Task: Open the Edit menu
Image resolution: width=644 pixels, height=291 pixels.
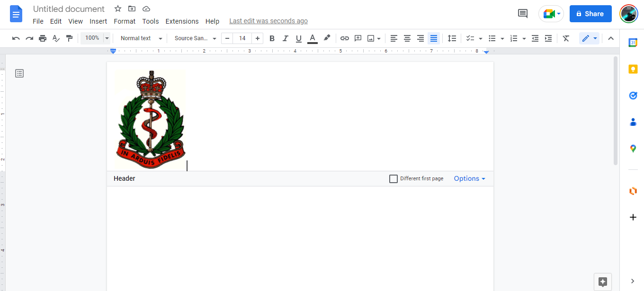Action: tap(56, 21)
